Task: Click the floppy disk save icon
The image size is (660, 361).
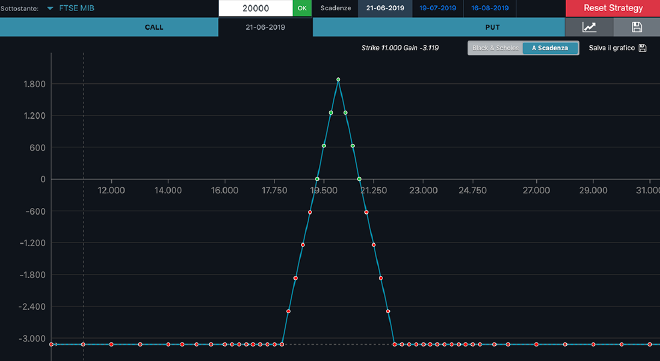Action: coord(636,27)
